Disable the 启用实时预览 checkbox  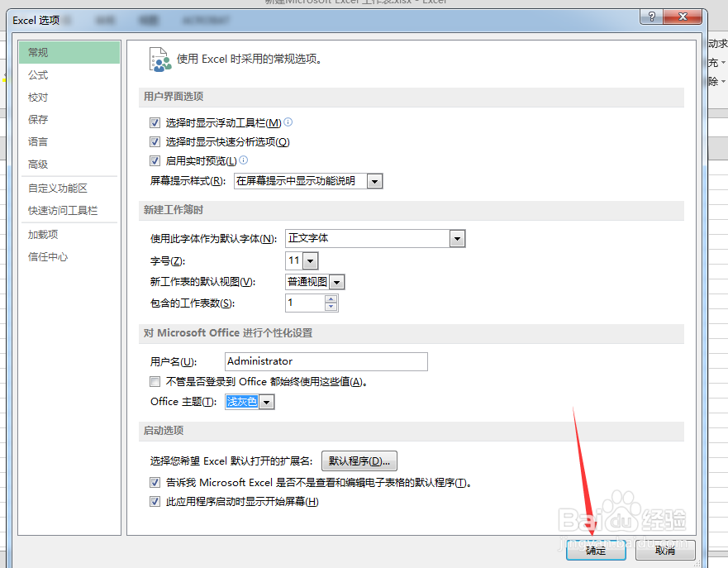(155, 160)
